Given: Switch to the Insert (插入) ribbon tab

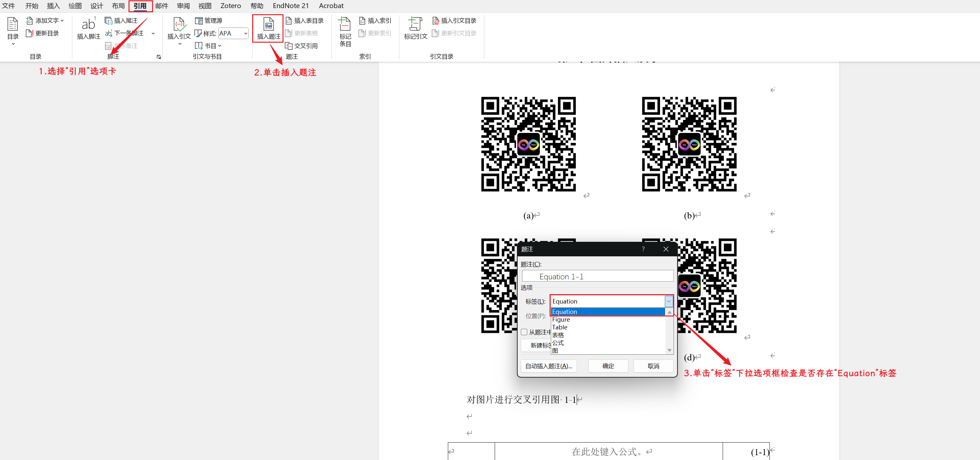Looking at the screenshot, I should click(53, 6).
